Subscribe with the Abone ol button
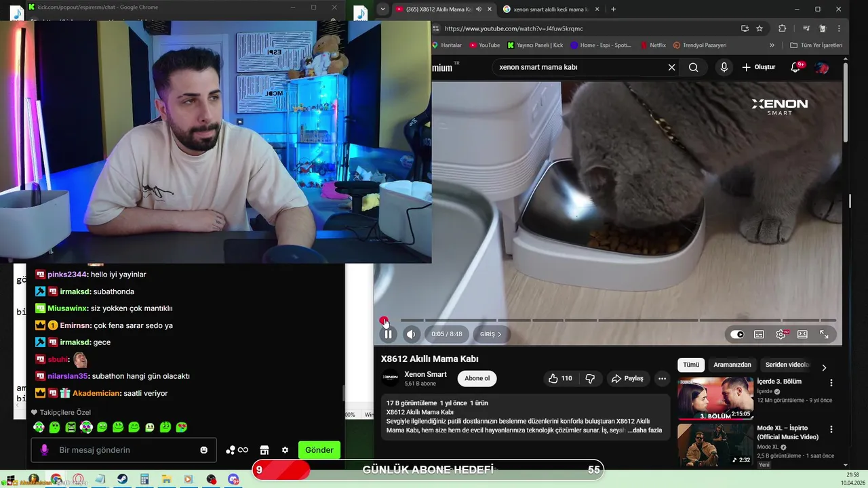868x488 pixels. tap(477, 378)
